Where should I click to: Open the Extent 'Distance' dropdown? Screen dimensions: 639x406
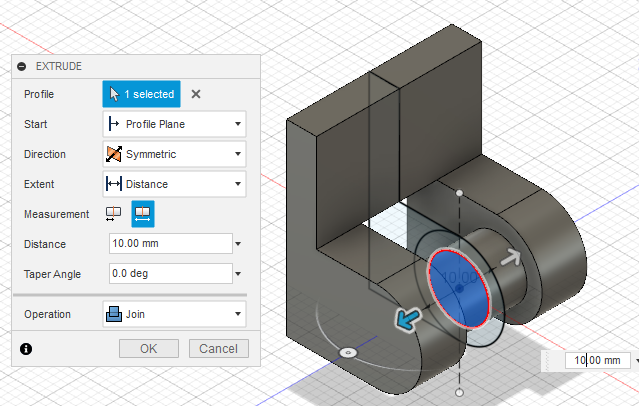tap(174, 184)
